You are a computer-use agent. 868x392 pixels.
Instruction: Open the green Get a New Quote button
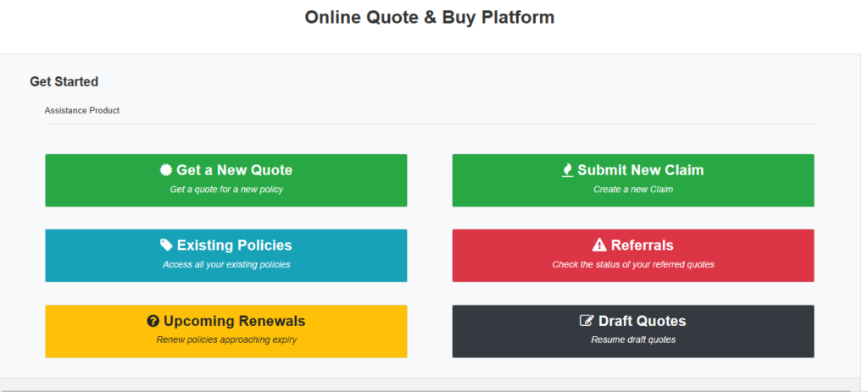[226, 179]
